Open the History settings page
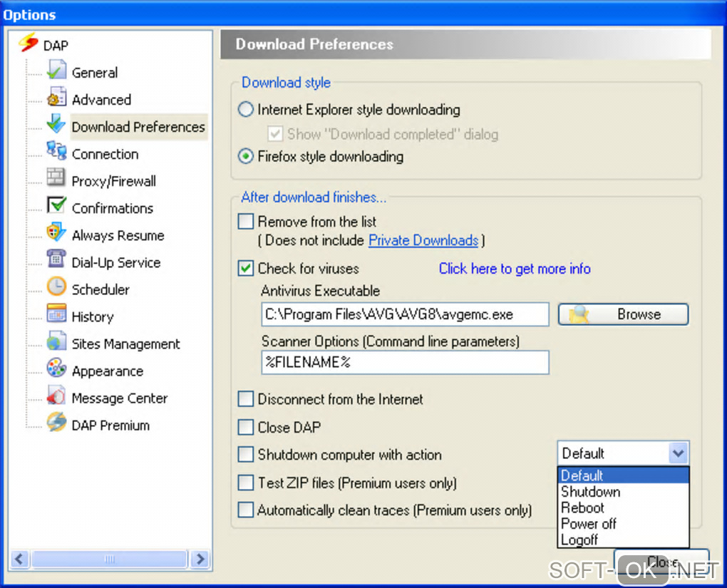727x588 pixels. tap(92, 316)
